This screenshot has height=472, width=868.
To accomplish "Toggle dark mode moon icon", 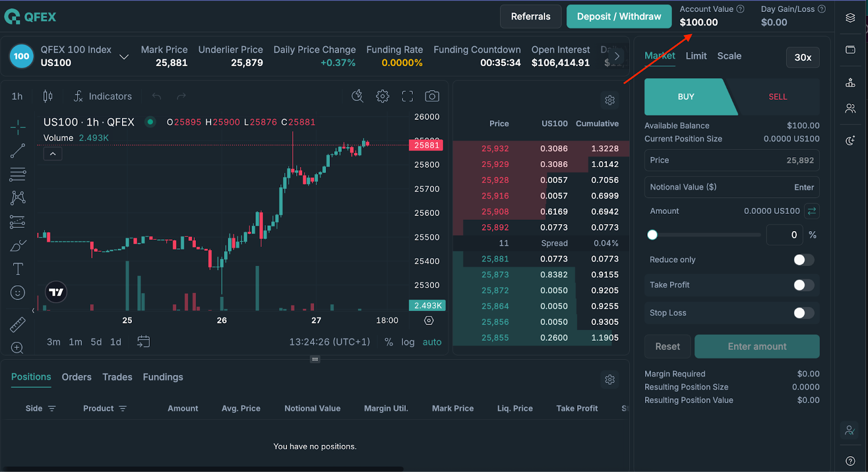I will (x=851, y=141).
